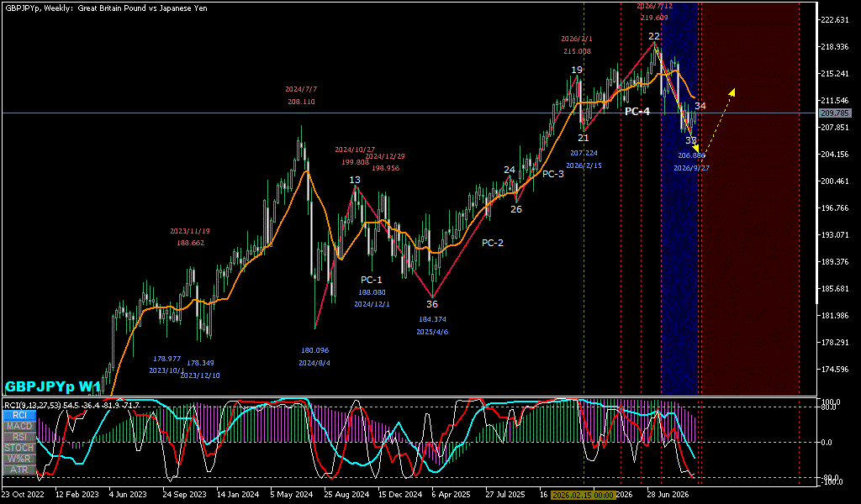This screenshot has height=504, width=861.
Task: Click the 2026/2/1 date label
Action: (x=577, y=39)
